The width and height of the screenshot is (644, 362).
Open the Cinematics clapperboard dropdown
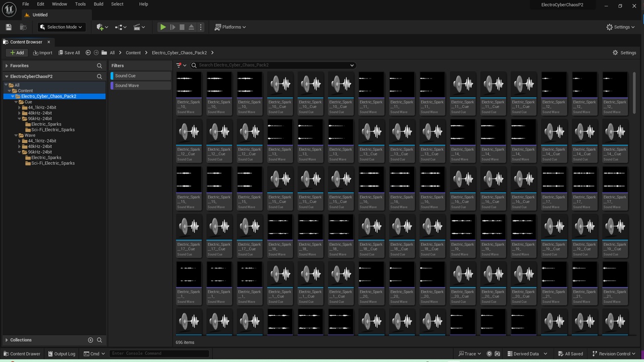point(139,27)
